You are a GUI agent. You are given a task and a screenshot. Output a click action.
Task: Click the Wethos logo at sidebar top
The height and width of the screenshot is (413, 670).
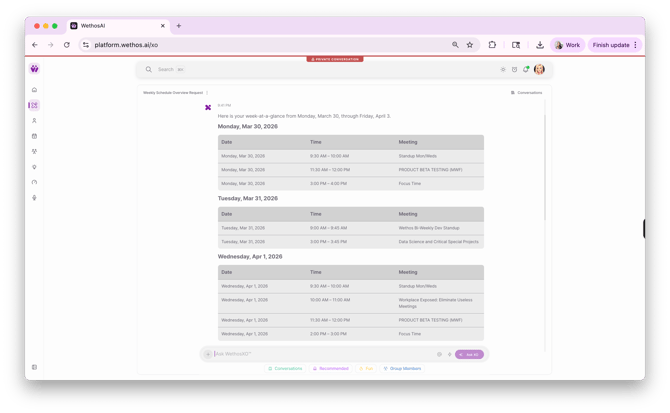34,69
